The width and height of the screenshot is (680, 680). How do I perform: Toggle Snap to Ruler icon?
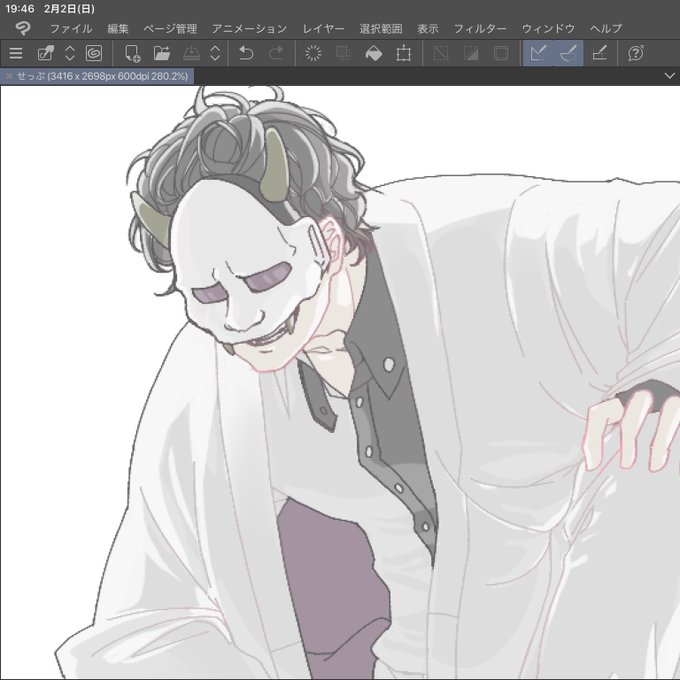538,53
